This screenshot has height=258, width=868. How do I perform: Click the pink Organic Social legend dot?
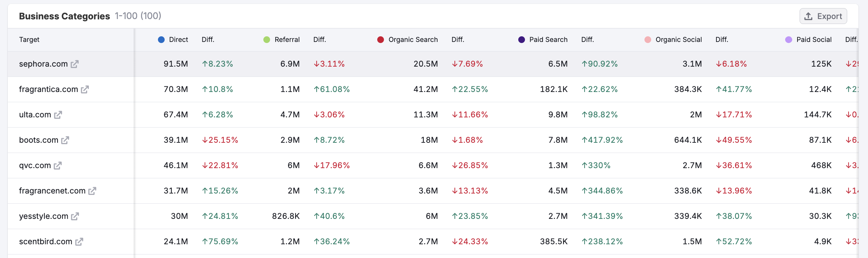pyautogui.click(x=648, y=39)
